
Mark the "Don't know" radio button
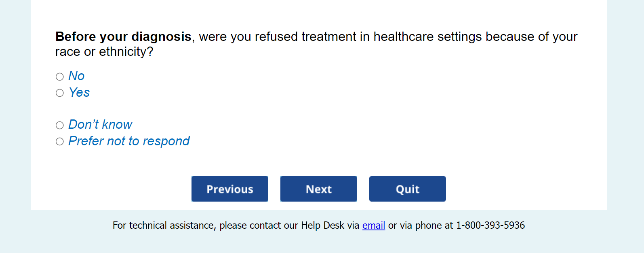point(60,125)
